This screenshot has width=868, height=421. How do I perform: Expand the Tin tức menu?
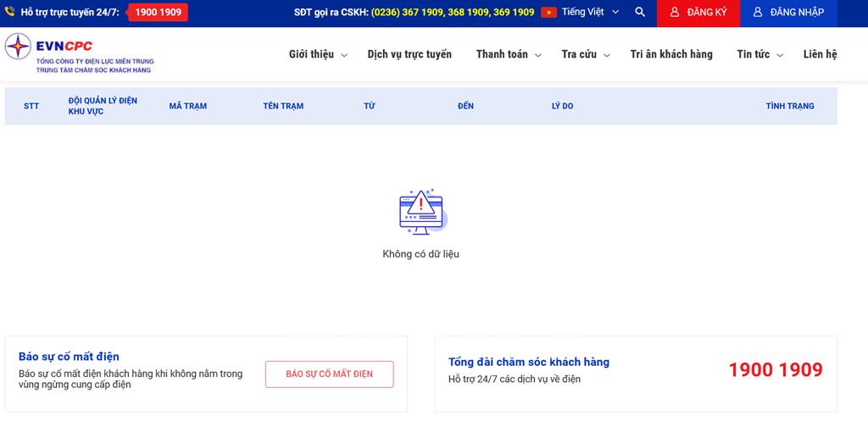[759, 54]
